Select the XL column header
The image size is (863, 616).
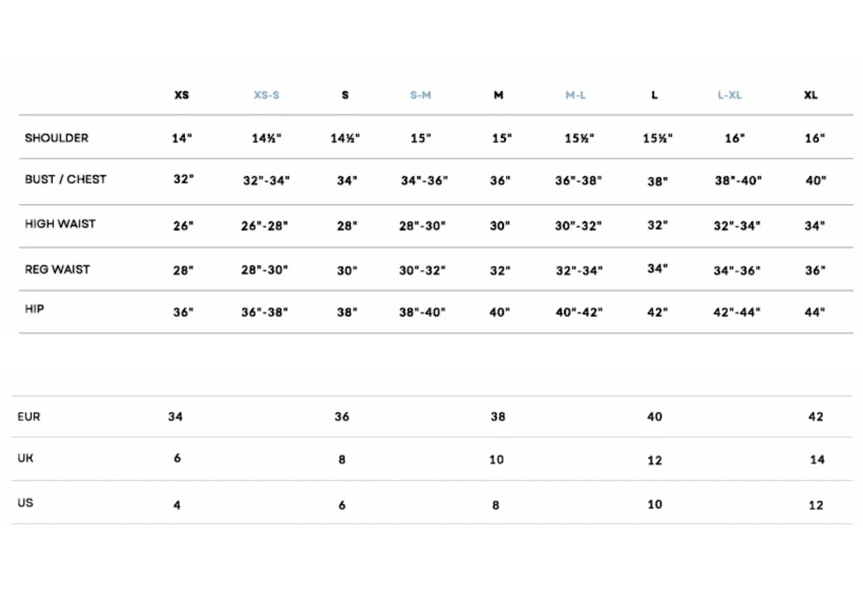pyautogui.click(x=811, y=95)
